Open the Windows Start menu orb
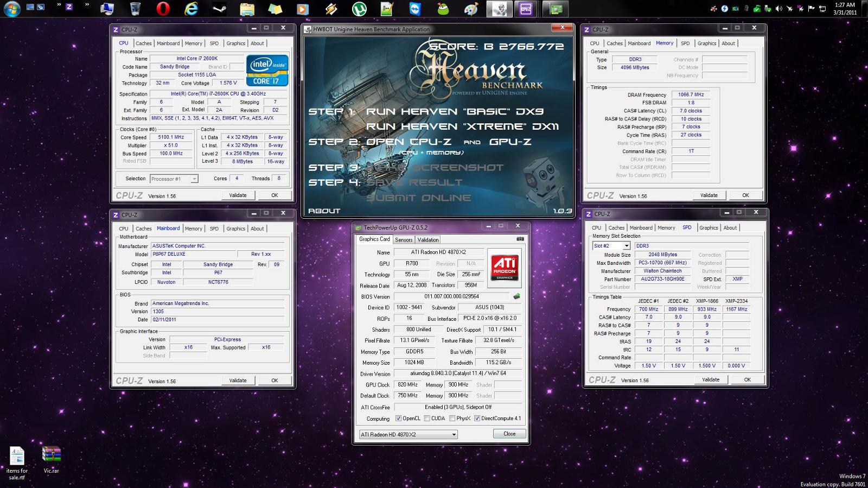The height and width of the screenshot is (488, 868). pyautogui.click(x=11, y=8)
